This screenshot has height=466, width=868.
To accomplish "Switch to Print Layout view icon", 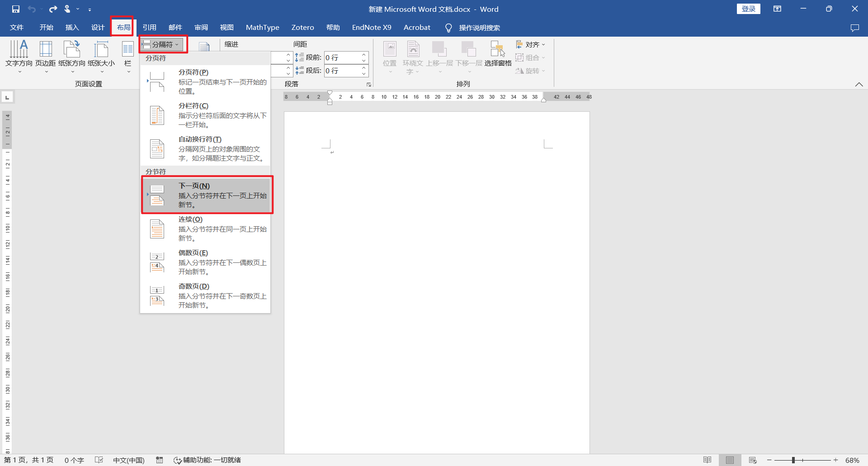I will [x=730, y=460].
